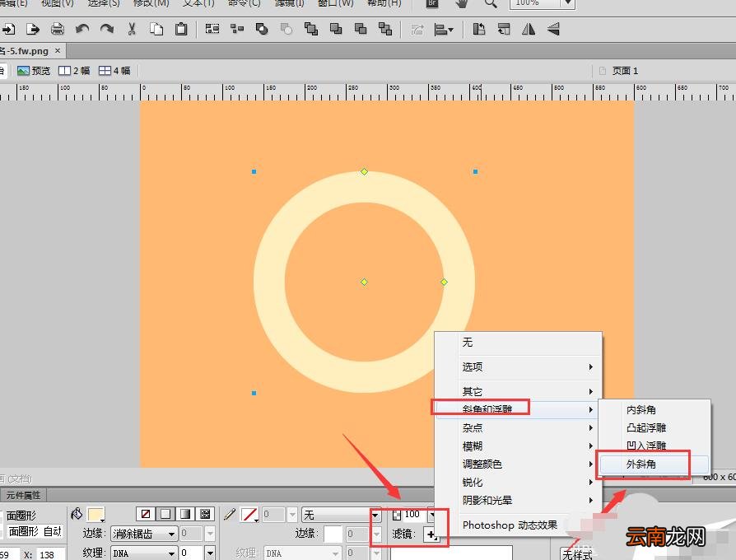The height and width of the screenshot is (560, 736).
Task: Choose 外斜角 in the submenu
Action: (654, 464)
